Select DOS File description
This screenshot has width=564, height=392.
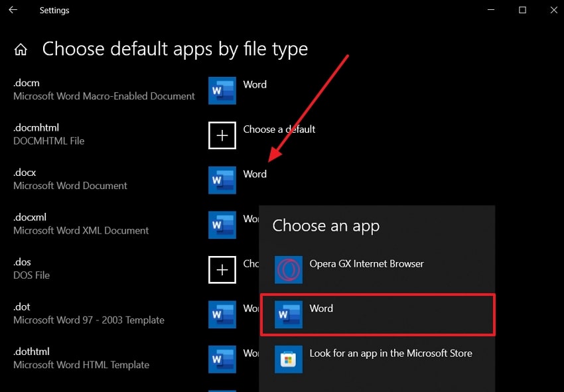[31, 275]
